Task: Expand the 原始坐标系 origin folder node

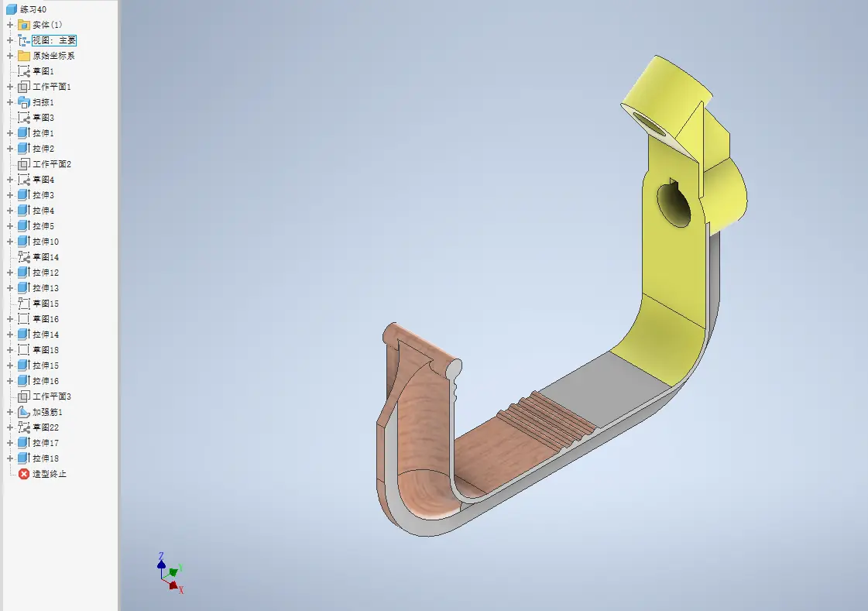Action: (10, 56)
